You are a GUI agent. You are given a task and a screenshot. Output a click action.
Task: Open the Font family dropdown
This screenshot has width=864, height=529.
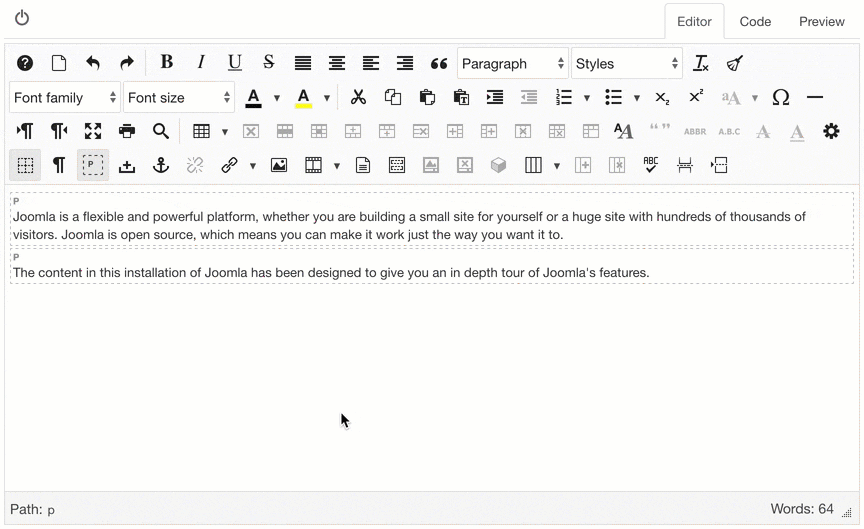point(65,97)
